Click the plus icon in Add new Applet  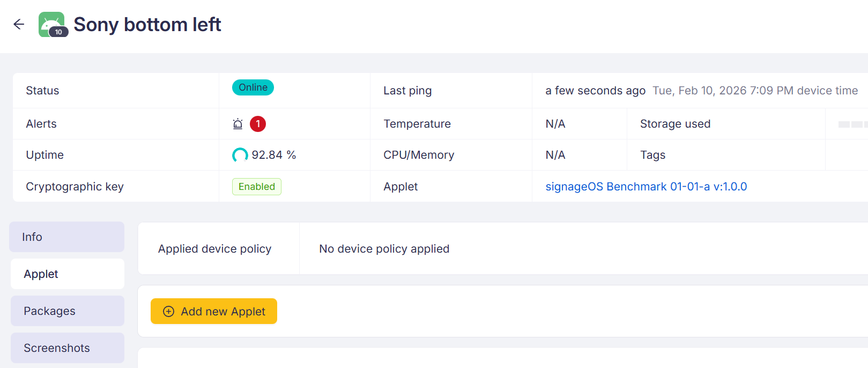coord(168,312)
